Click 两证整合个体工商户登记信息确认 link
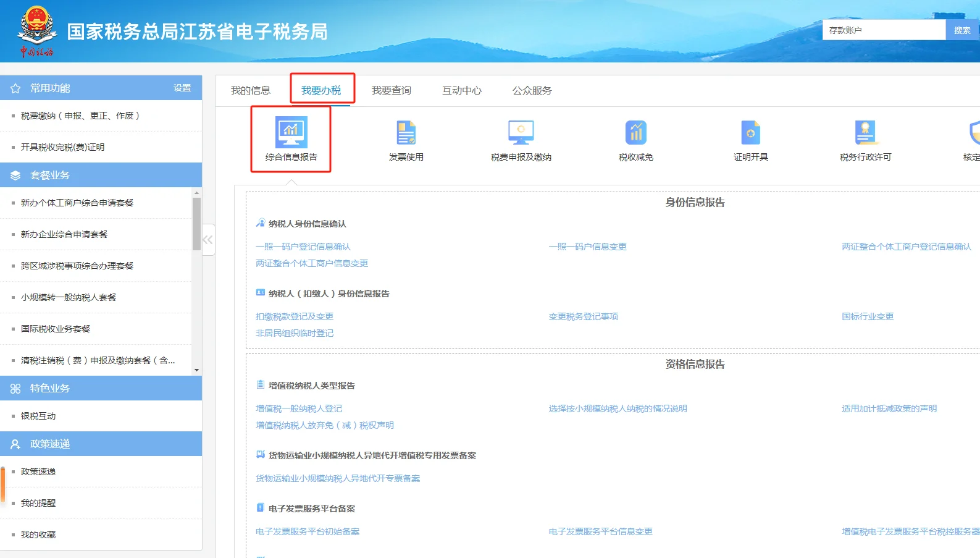Screen dimensions: 980x558 (x=907, y=247)
